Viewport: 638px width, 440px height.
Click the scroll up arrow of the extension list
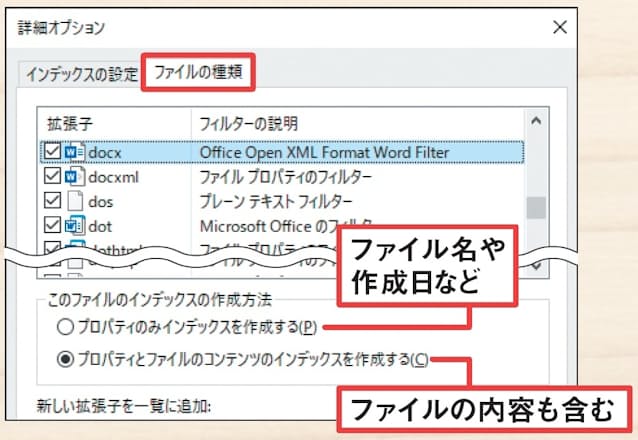pyautogui.click(x=536, y=121)
